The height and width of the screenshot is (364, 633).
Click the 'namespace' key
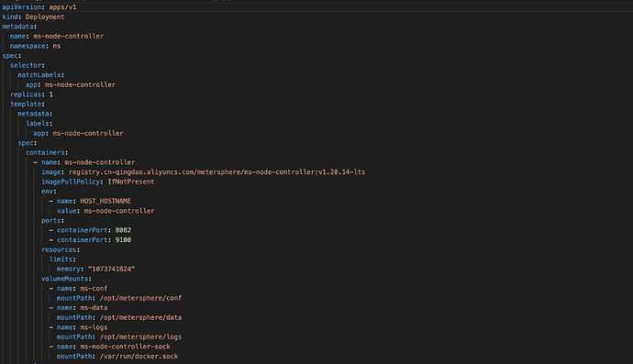tap(28, 46)
